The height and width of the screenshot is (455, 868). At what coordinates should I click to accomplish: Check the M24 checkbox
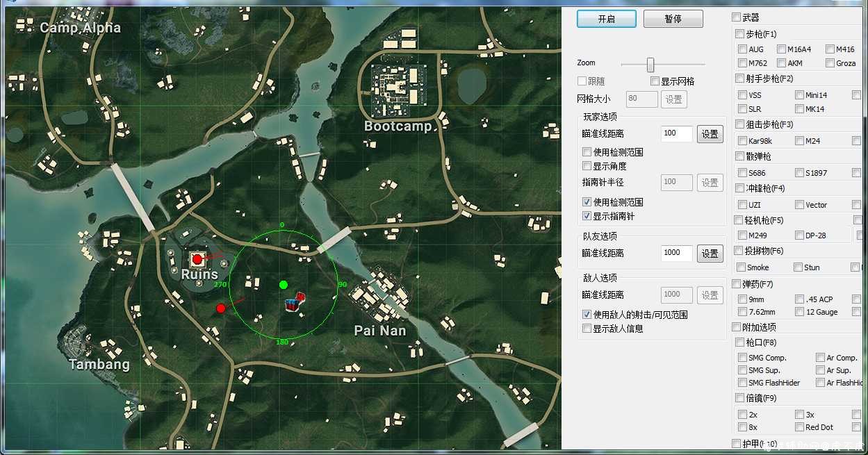799,141
